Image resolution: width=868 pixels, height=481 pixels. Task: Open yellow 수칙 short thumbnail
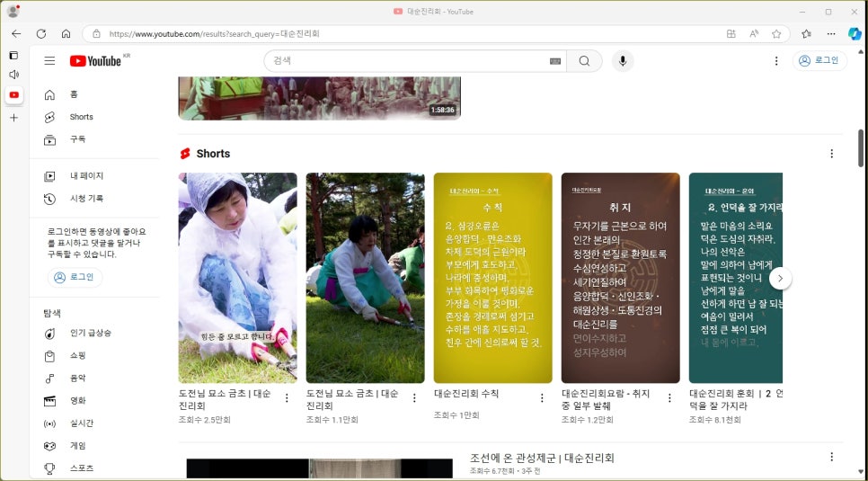coord(492,278)
